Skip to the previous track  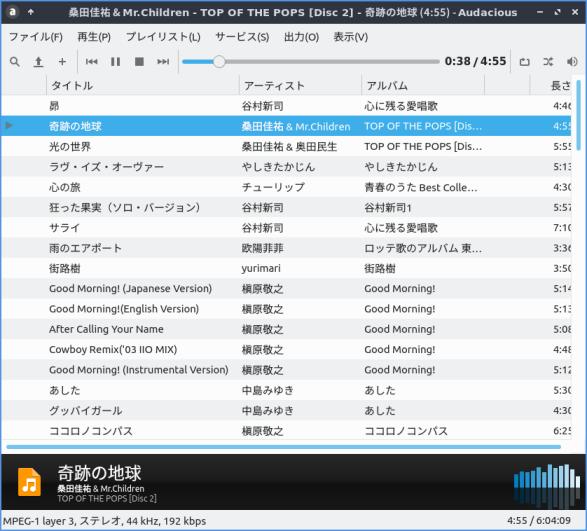pos(91,61)
